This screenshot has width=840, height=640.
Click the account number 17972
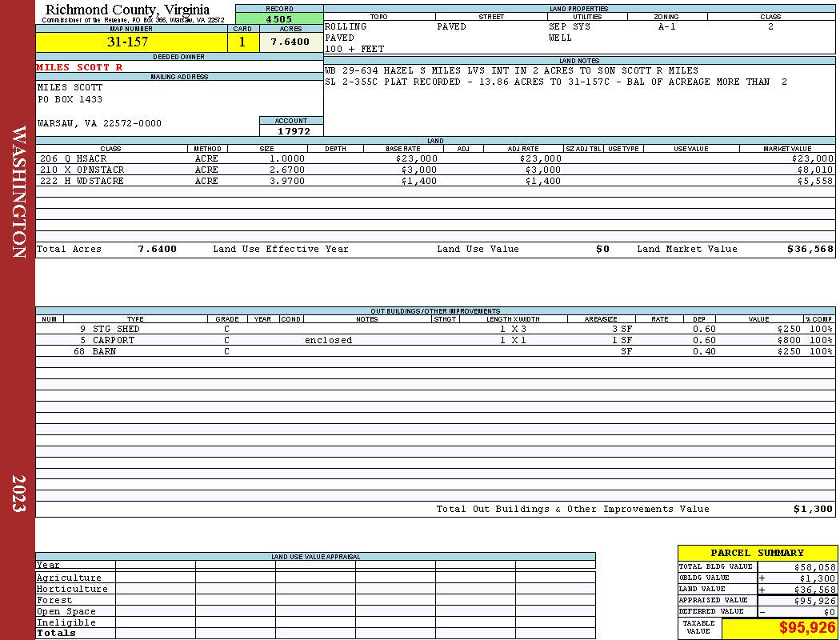click(x=294, y=130)
